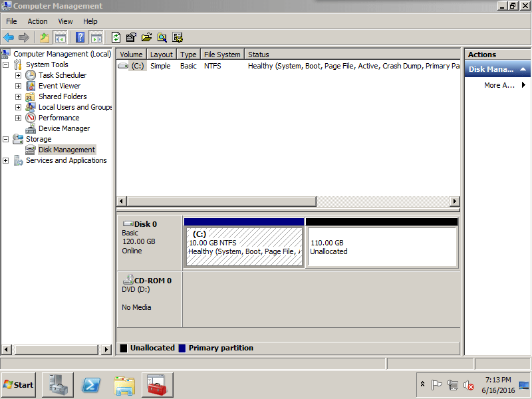The height and width of the screenshot is (399, 532).
Task: Open Server Manager from the taskbar
Action: coord(58,385)
